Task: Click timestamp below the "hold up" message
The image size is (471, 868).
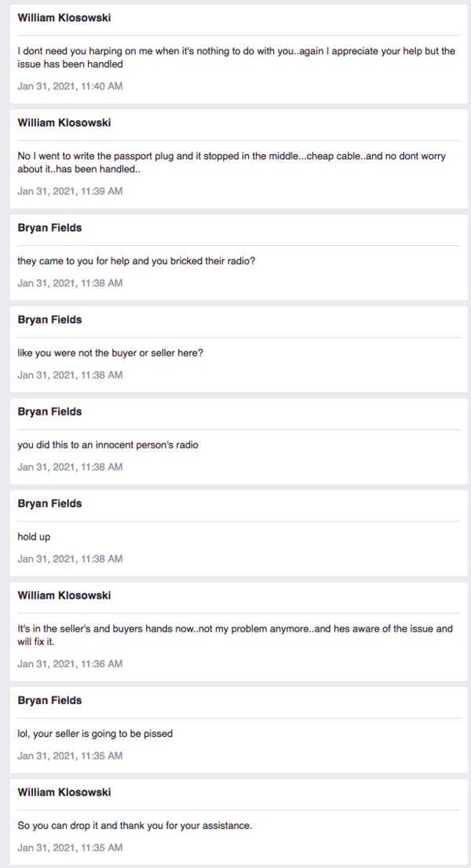Action: (70, 559)
